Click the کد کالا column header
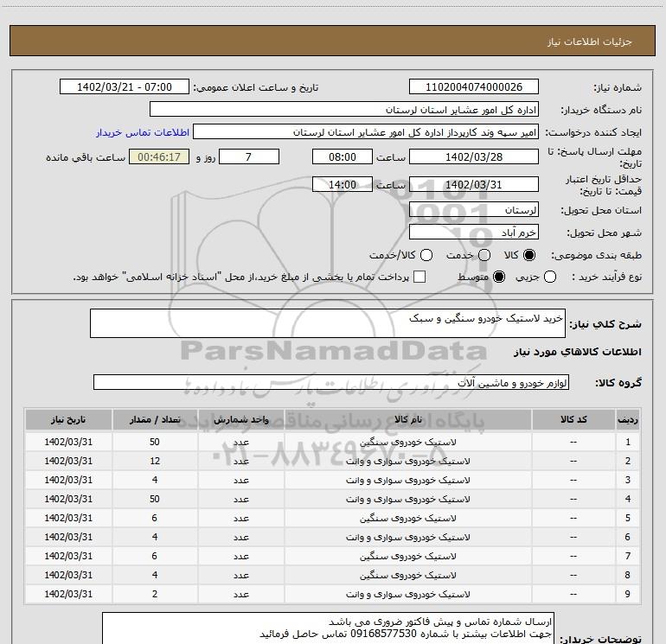 (573, 420)
